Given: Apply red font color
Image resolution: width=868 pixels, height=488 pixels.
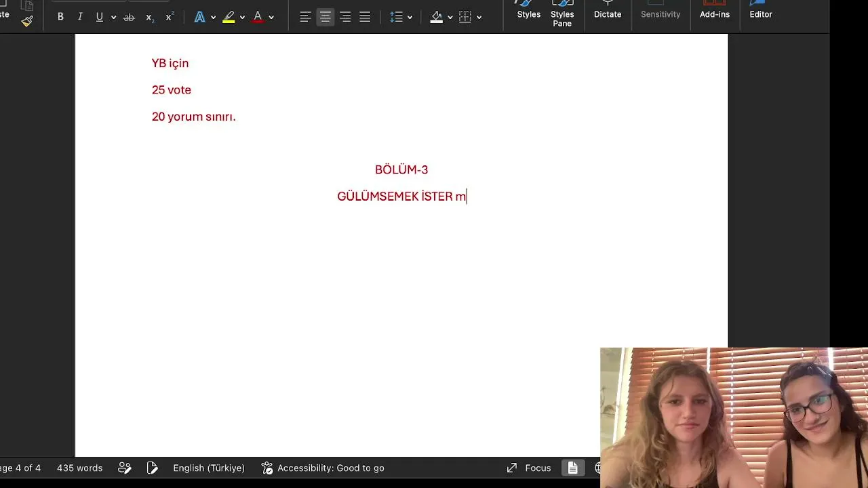Looking at the screenshot, I should tap(258, 17).
